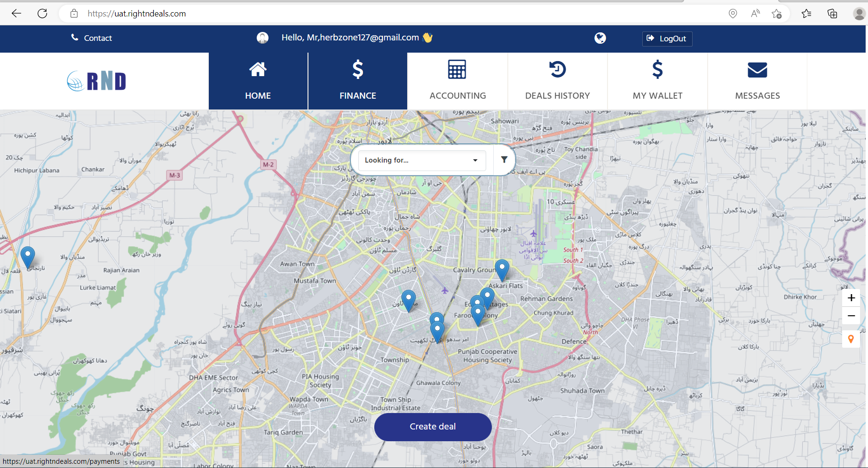
Task: Open Accounting via the calculator icon
Action: [x=458, y=69]
